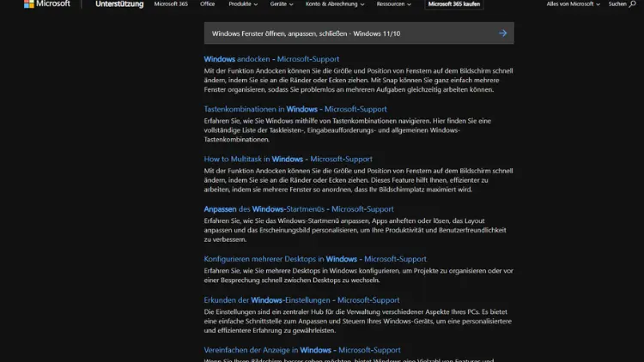Go to Microsoft 365 nav item
The image size is (644, 362).
pyautogui.click(x=171, y=4)
